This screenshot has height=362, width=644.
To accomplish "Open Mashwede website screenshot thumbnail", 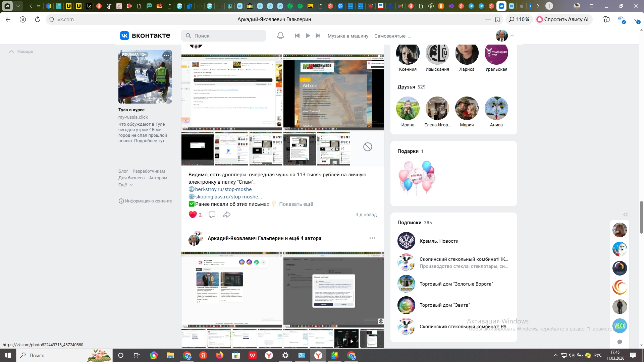I will click(333, 92).
